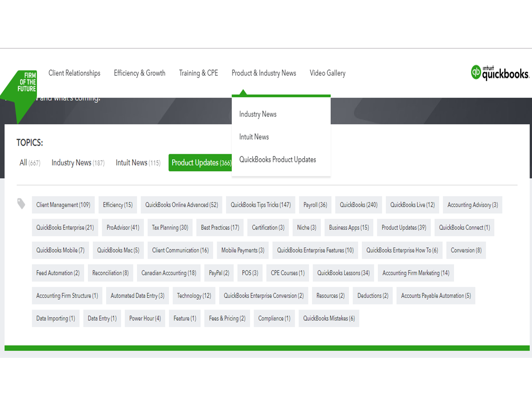This screenshot has width=532, height=399.
Task: Select Canadian Accounting (18) tag
Action: click(169, 273)
